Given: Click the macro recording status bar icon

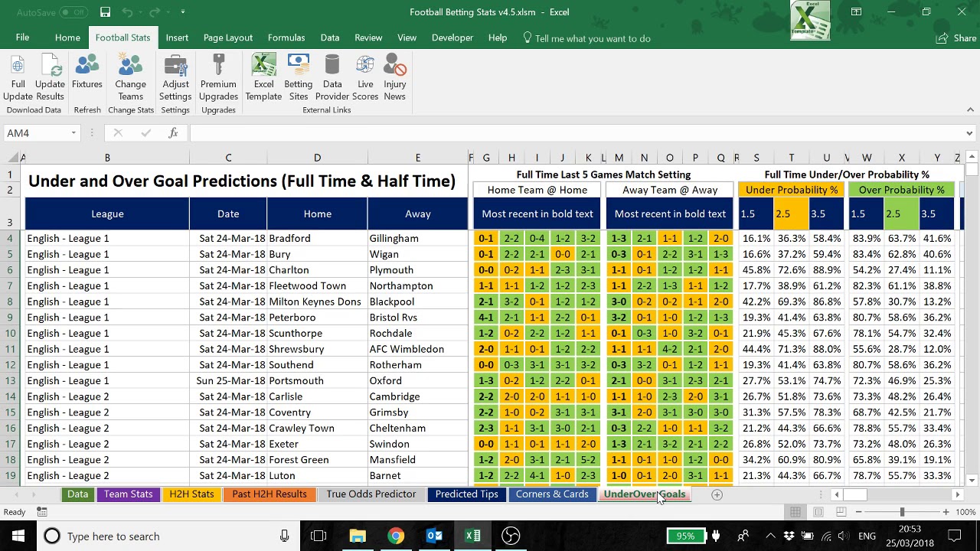Looking at the screenshot, I should pyautogui.click(x=42, y=512).
